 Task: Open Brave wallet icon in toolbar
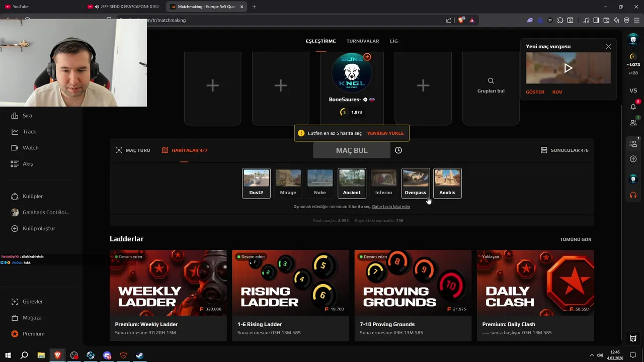[x=606, y=20]
